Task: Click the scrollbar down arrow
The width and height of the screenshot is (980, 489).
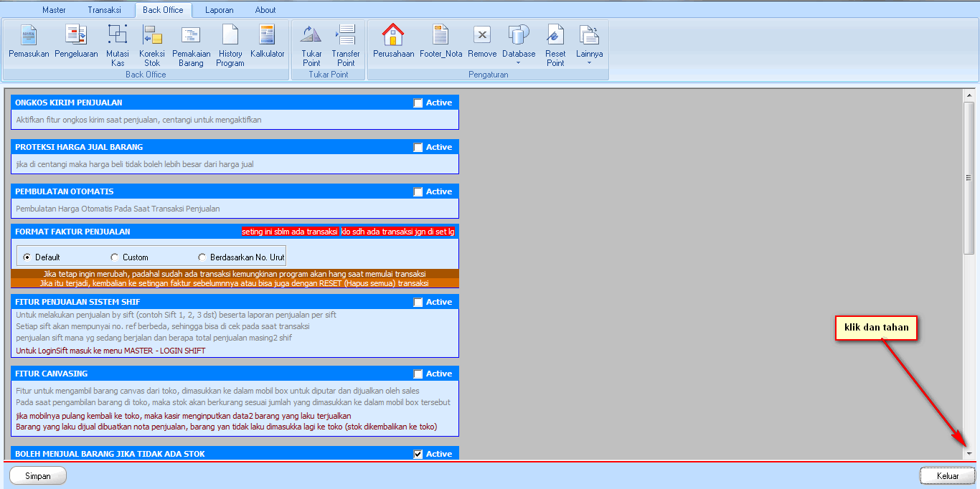Action: 969,453
